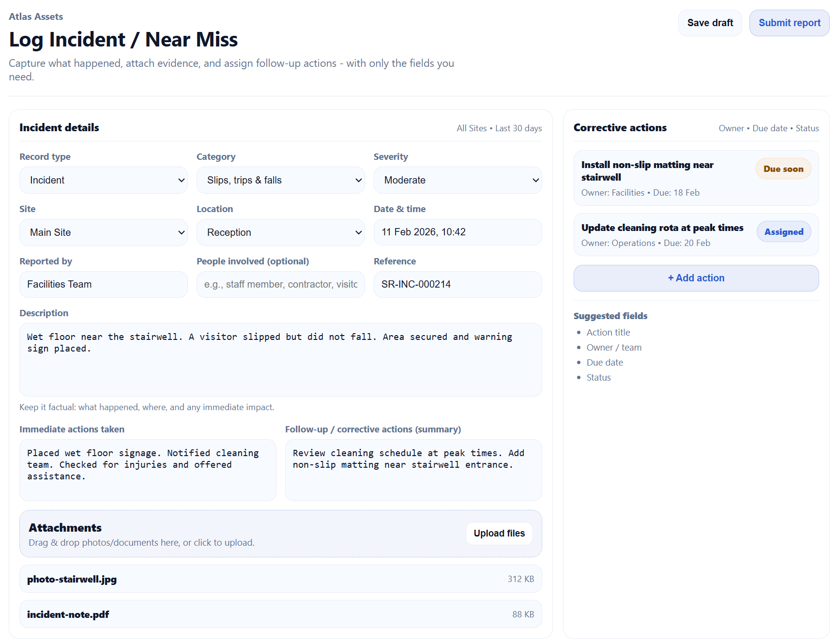Open the Severity dropdown
Viewport: 838px width, 644px height.
(457, 180)
